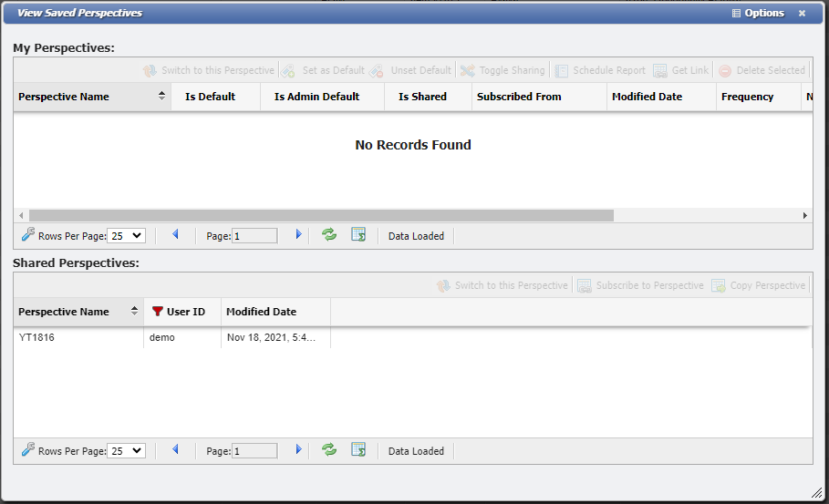Click refresh icon in Shared Perspectives pager
This screenshot has width=829, height=504.
(329, 450)
